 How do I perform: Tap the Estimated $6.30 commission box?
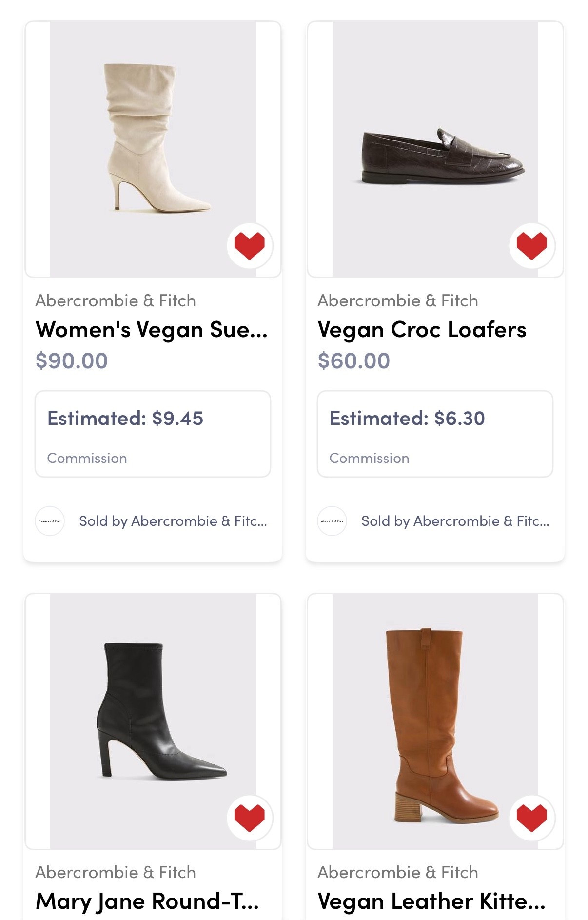[435, 434]
